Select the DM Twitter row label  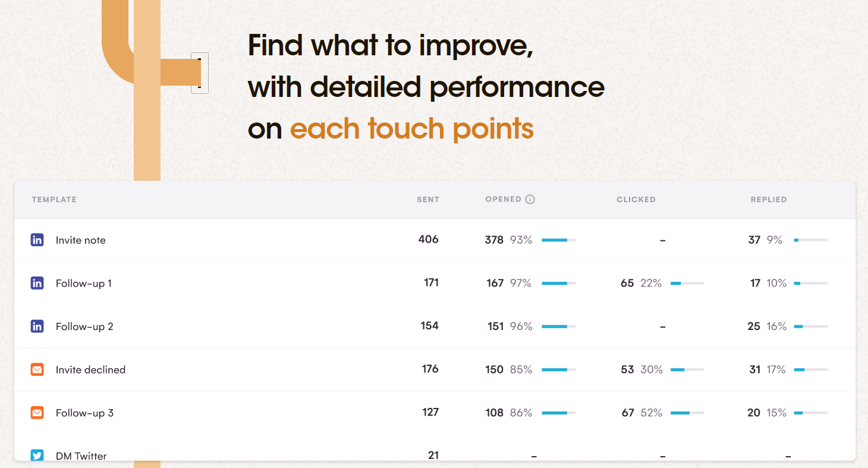click(81, 456)
